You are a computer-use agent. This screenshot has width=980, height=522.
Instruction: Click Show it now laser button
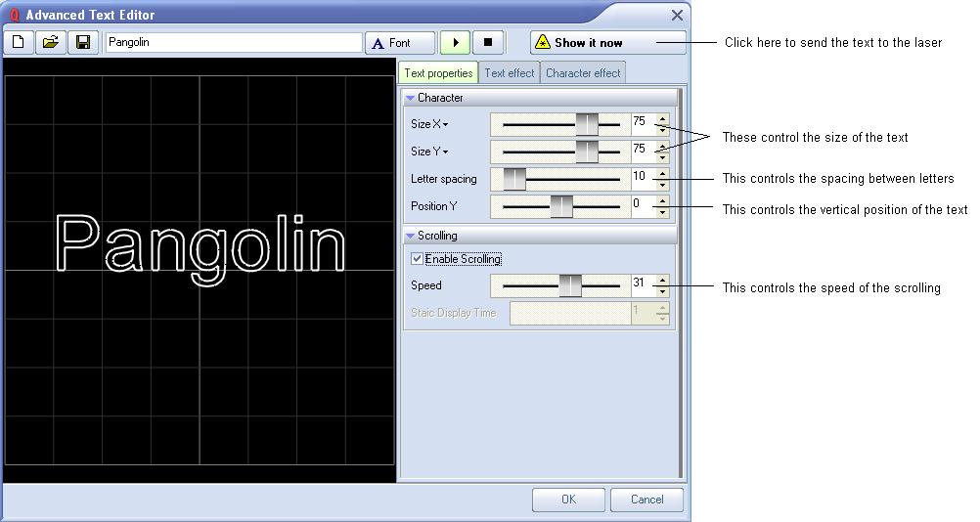click(x=606, y=43)
